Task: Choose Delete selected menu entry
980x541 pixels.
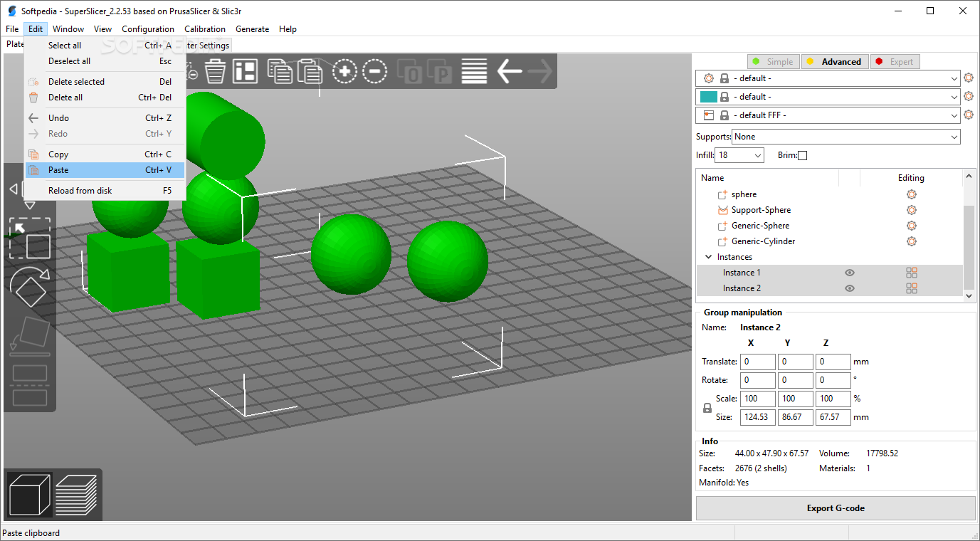Action: click(105, 82)
